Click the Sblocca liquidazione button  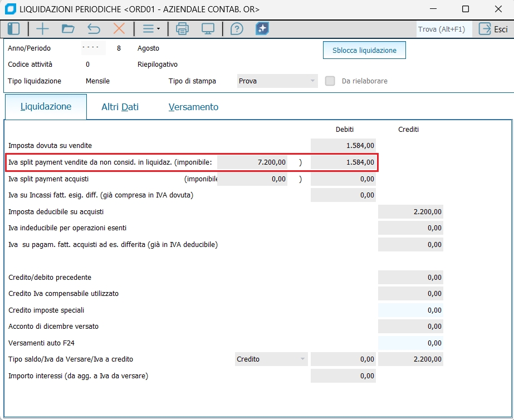coord(364,50)
